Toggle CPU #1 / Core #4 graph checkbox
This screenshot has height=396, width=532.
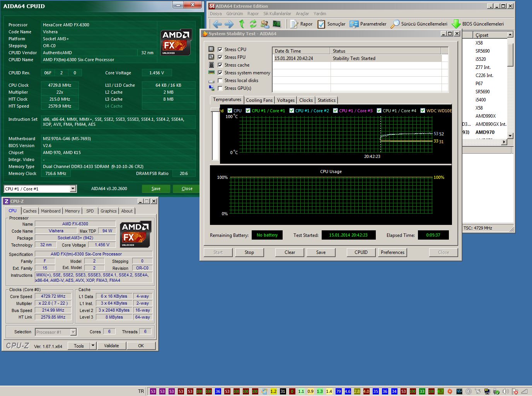click(379, 111)
